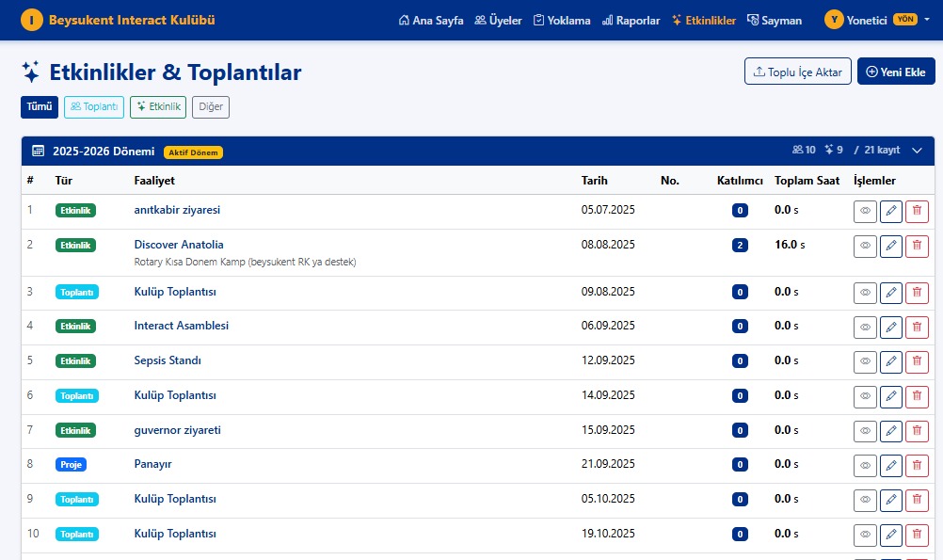Open the edit pencil icon for Discover Anatolia
Viewport: 943px width, 560px height.
(x=891, y=246)
